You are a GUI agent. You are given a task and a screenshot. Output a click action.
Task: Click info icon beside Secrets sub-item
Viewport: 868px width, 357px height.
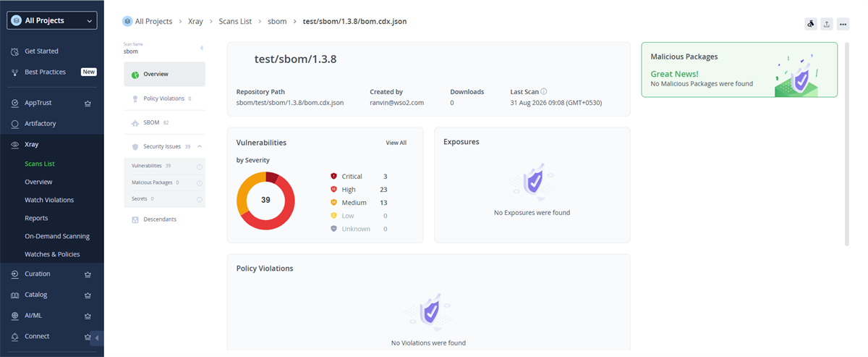(x=199, y=199)
